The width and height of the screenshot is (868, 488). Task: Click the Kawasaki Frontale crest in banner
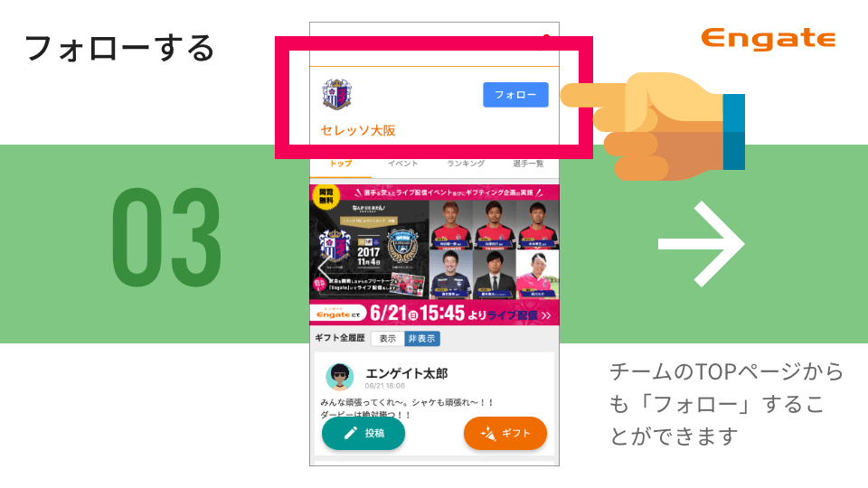(x=402, y=246)
